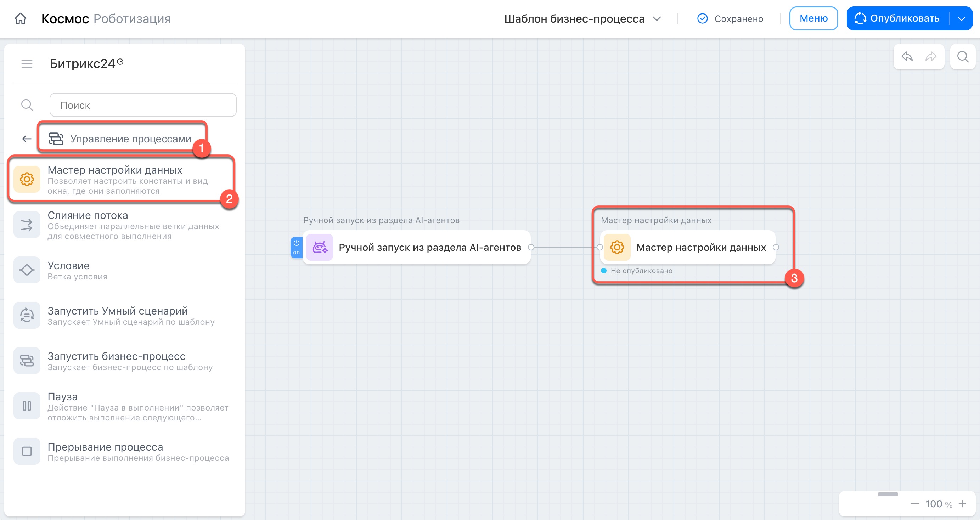Open the Опубликовать dropdown arrow
The width and height of the screenshot is (980, 520).
[x=961, y=19]
